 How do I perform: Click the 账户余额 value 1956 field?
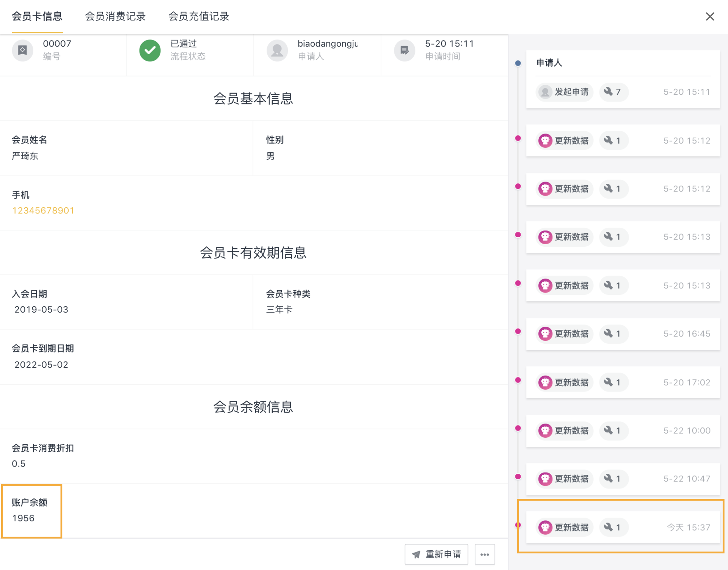tap(32, 511)
